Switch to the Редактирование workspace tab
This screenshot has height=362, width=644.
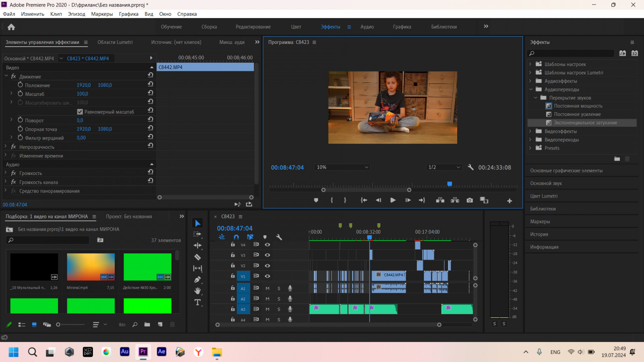click(253, 27)
